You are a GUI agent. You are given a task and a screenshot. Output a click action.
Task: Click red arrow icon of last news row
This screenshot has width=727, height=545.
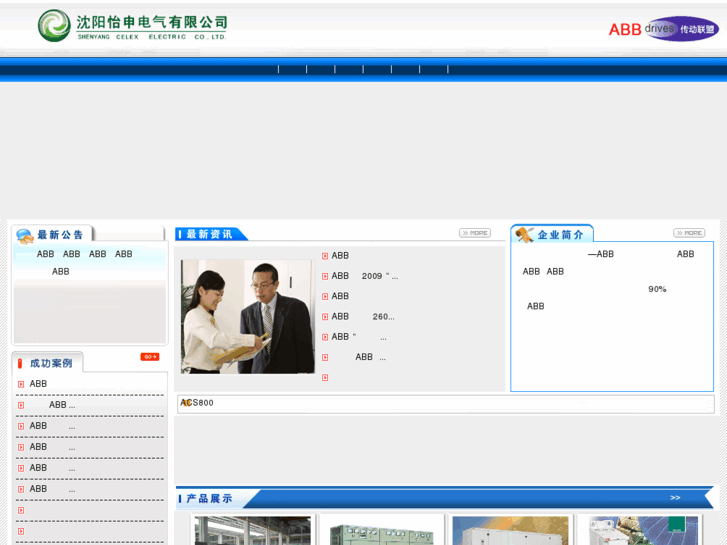coord(325,378)
